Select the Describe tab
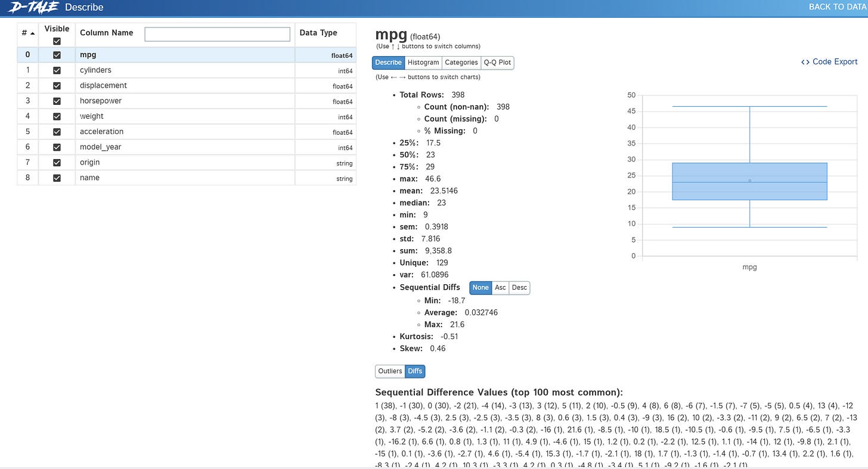 pos(388,62)
